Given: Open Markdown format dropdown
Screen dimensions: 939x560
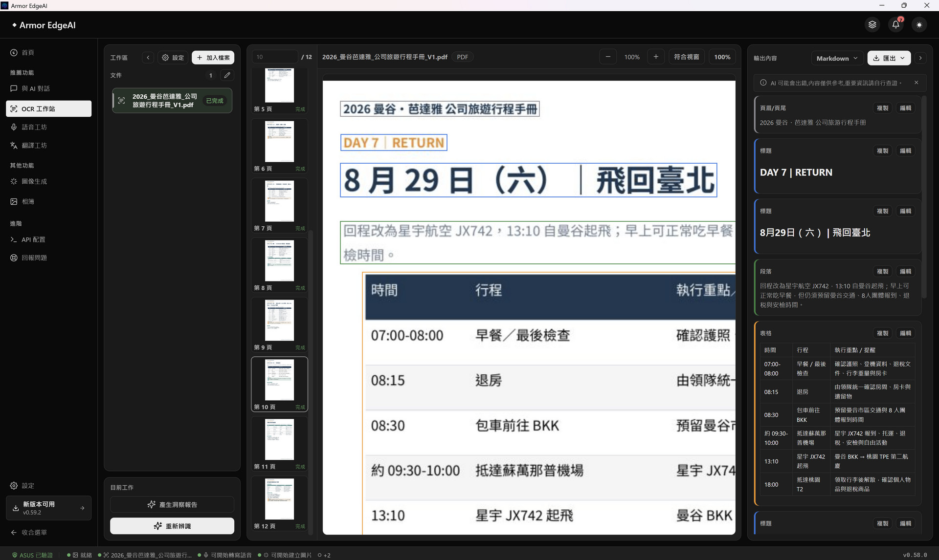Looking at the screenshot, I should [x=837, y=58].
